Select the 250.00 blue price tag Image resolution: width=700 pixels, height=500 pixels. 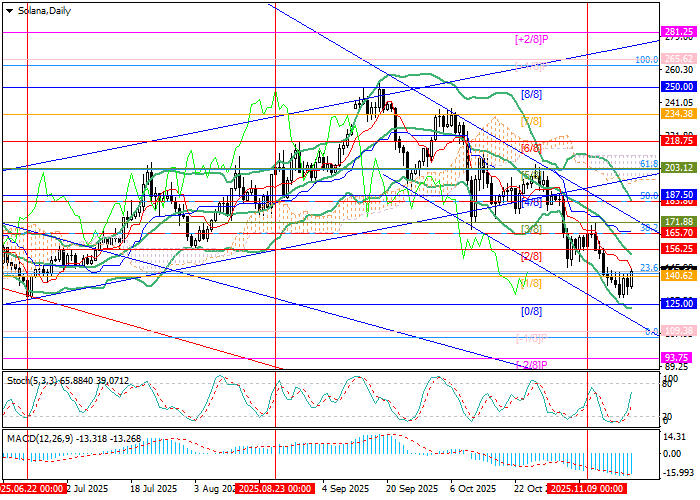(678, 87)
